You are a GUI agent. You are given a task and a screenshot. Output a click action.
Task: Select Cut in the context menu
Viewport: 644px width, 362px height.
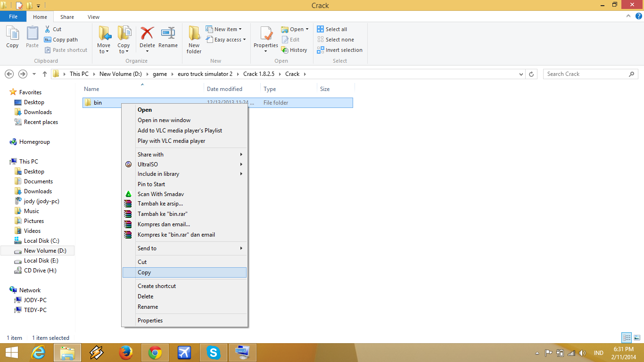coord(184,262)
